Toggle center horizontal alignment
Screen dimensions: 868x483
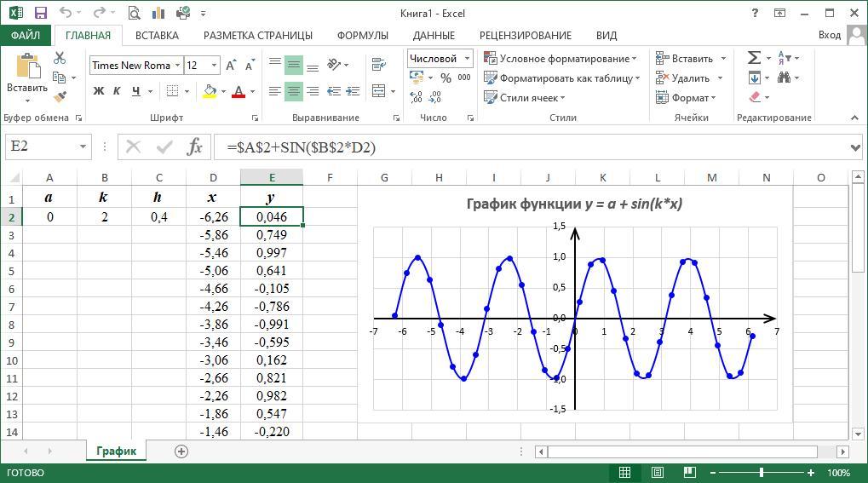(x=293, y=91)
